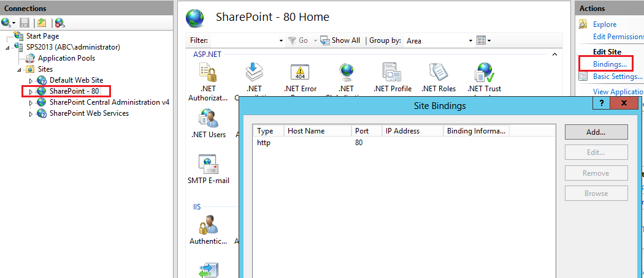
Task: Collapse the SPS2013 server node
Action: point(7,48)
